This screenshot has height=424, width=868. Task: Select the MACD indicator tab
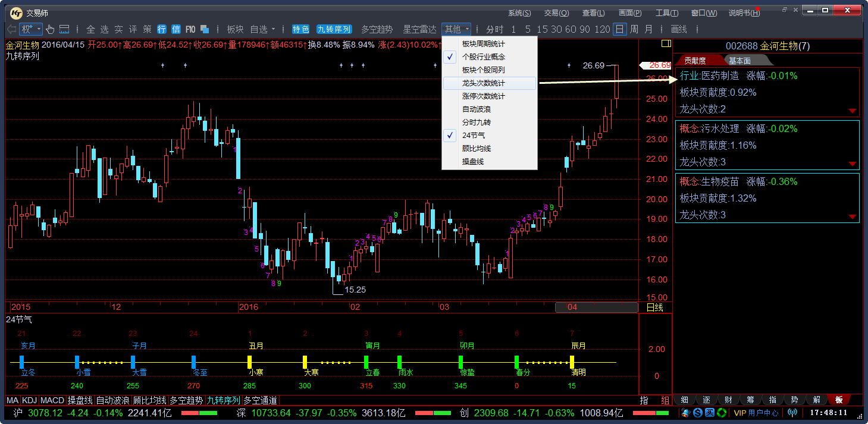52,401
